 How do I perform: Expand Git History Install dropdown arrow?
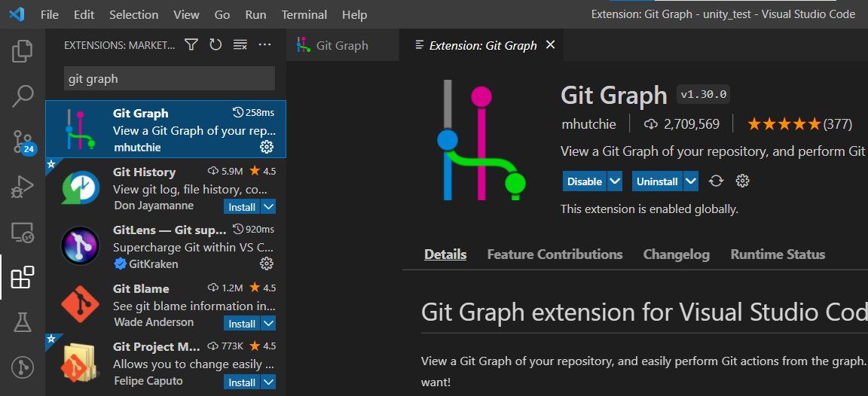[x=268, y=207]
